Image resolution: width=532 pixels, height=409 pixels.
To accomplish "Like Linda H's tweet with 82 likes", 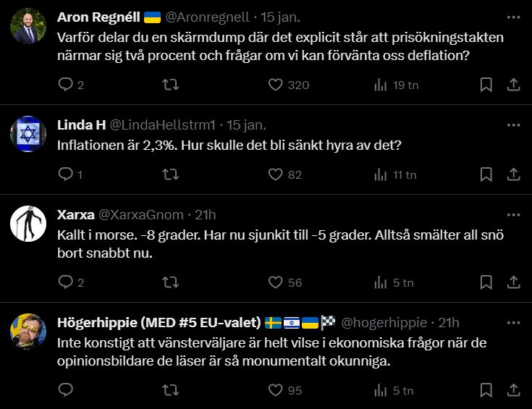I will (x=275, y=174).
